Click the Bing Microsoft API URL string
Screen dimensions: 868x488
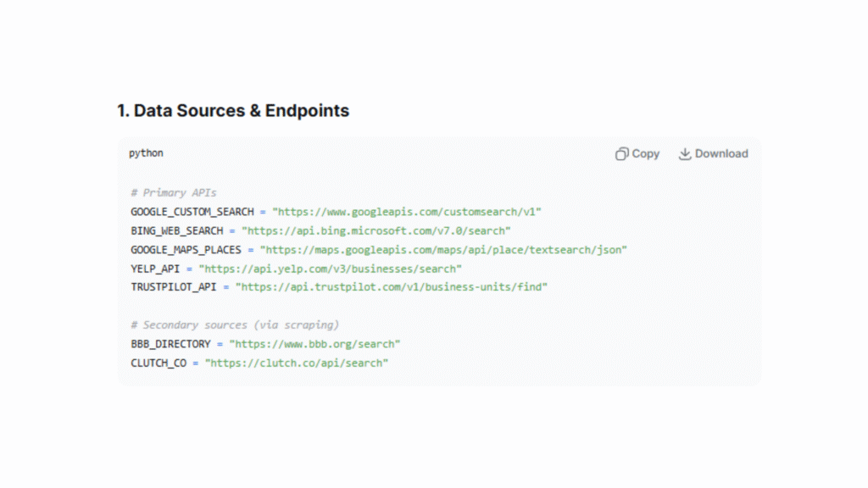point(376,230)
